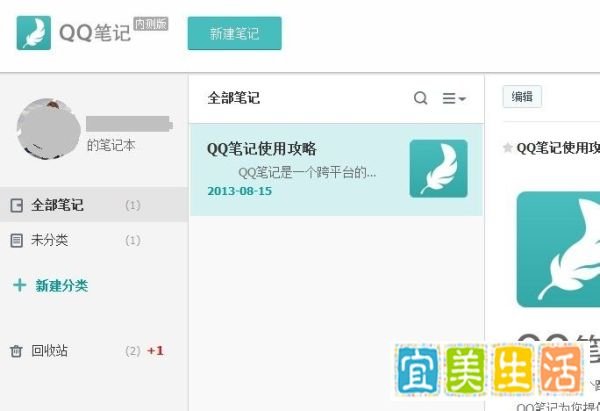This screenshot has width=600, height=411.
Task: Click the 全部笔记 notebook icon in sidebar
Action: point(16,206)
